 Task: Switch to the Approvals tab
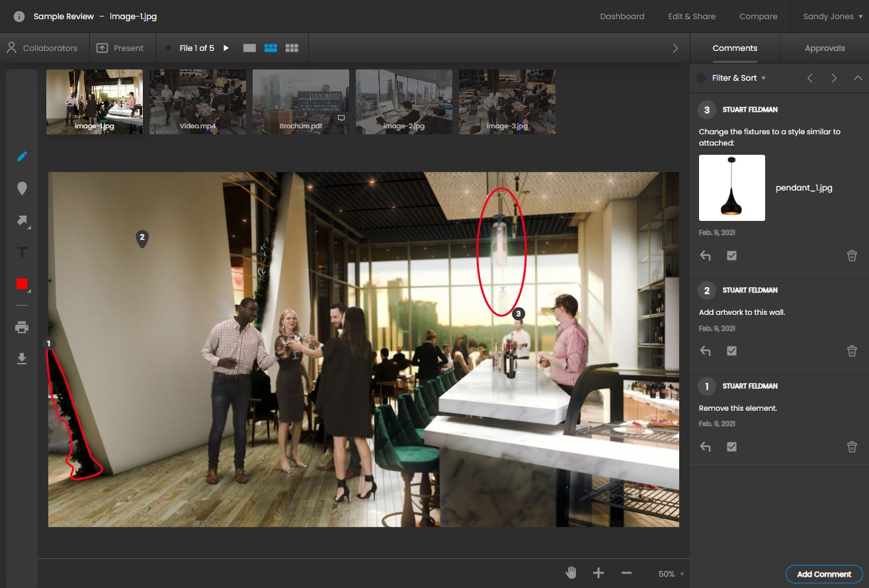pyautogui.click(x=824, y=48)
